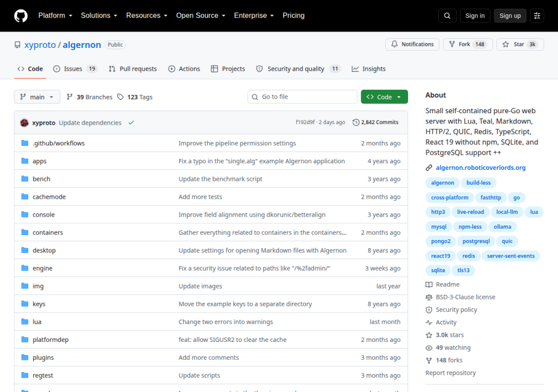Click the platformdep folder icon
Viewport: 558px width, 392px height.
pos(25,339)
